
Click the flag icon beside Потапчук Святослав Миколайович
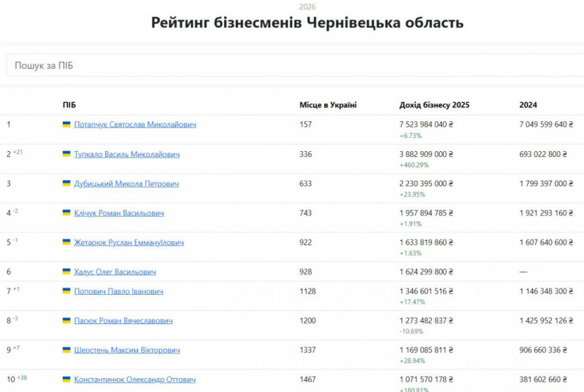point(66,125)
